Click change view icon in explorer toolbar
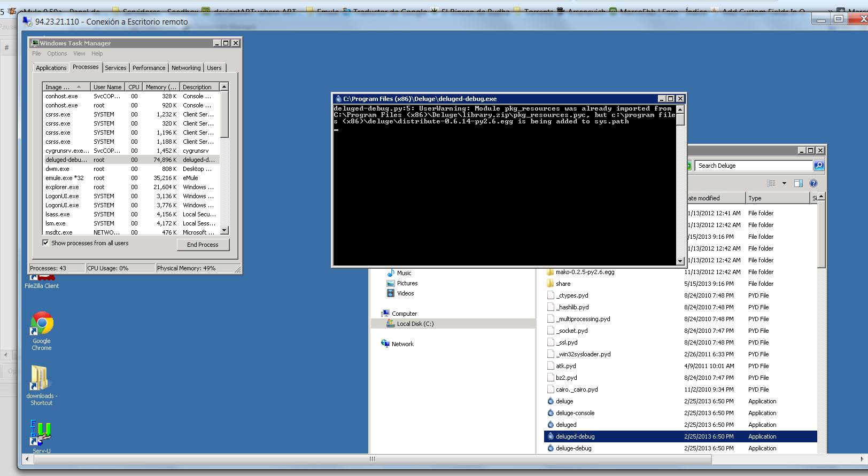Viewport: 868px width, 476px height. tap(771, 183)
